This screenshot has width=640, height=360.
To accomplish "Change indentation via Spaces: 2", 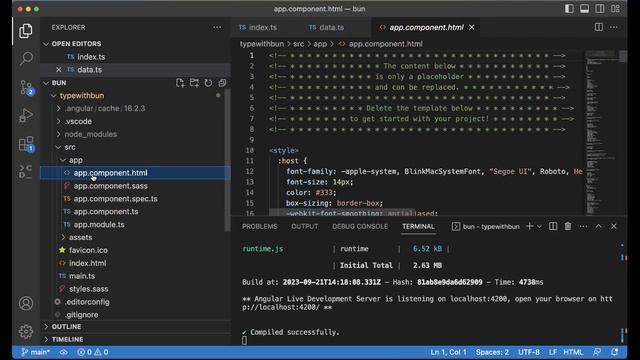I will click(492, 352).
